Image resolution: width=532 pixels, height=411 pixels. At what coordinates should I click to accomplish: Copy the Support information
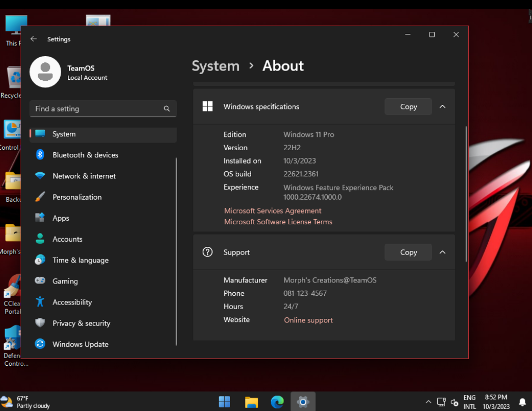point(408,252)
